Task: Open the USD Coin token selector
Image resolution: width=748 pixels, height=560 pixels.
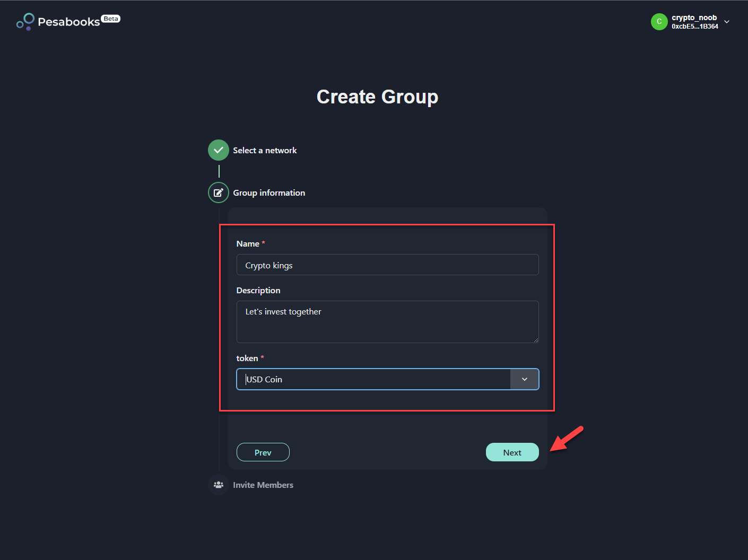Action: coord(388,379)
